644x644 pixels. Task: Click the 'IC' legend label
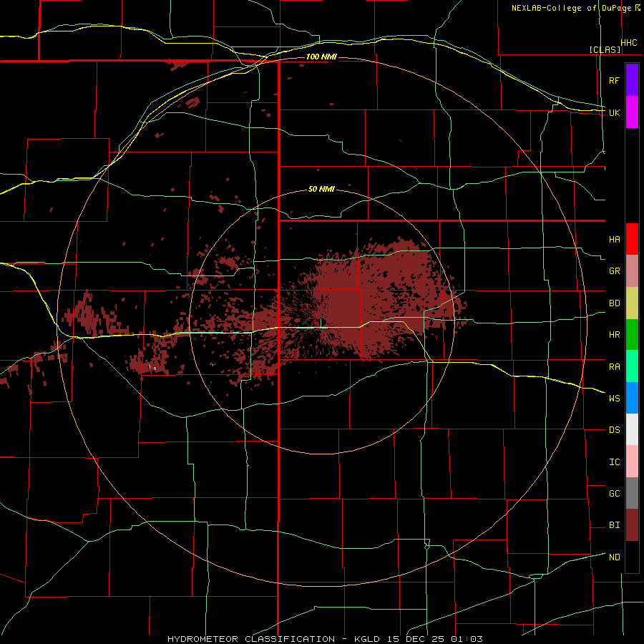[x=615, y=462]
